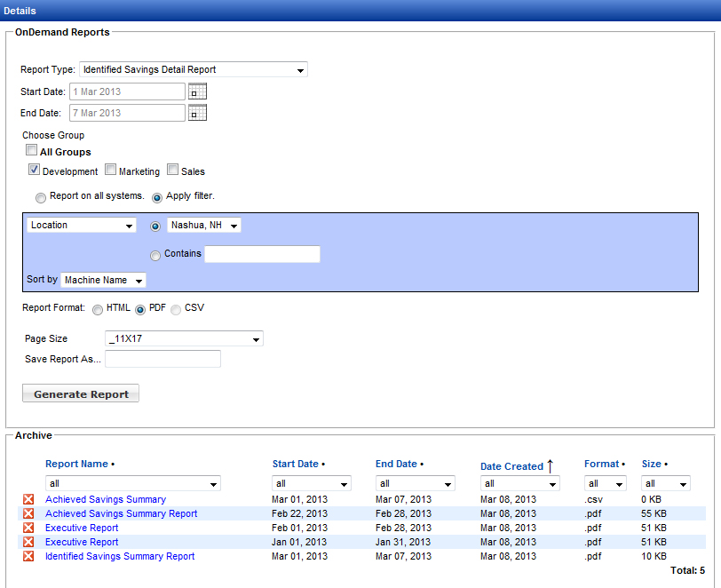Delete the Achieved Savings Summary csv report

(28, 500)
